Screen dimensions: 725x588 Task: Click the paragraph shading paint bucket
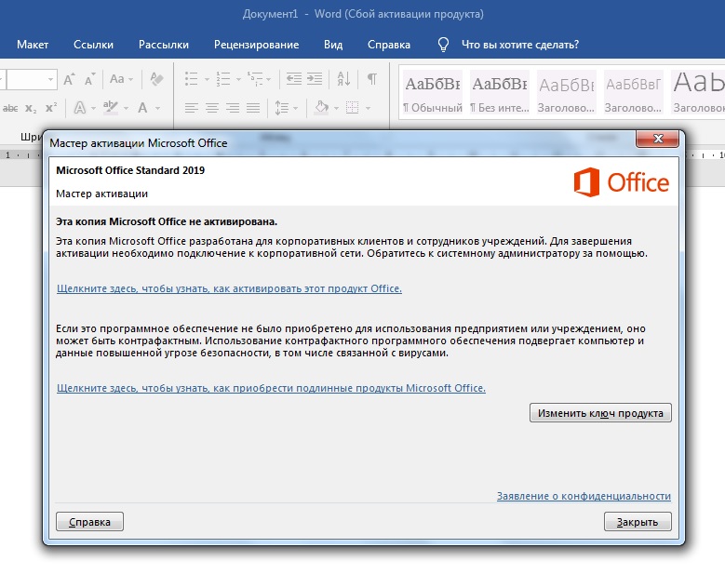[x=321, y=108]
